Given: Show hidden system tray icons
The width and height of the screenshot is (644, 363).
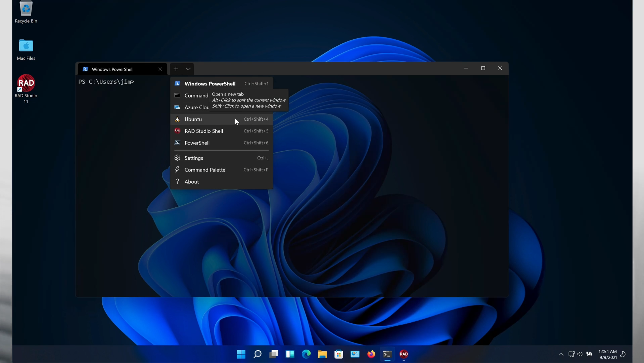Looking at the screenshot, I should [561, 354].
